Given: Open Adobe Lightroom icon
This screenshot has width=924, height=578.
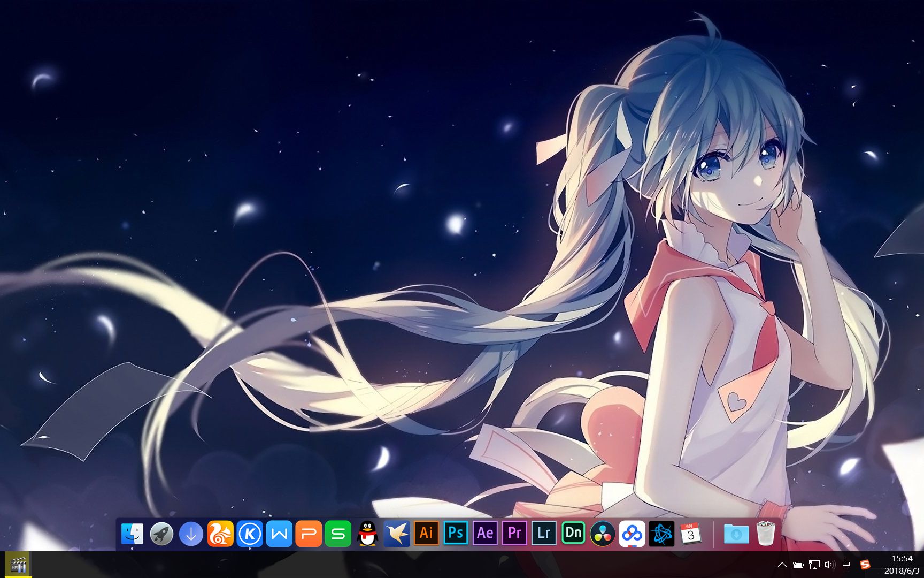Looking at the screenshot, I should (544, 533).
